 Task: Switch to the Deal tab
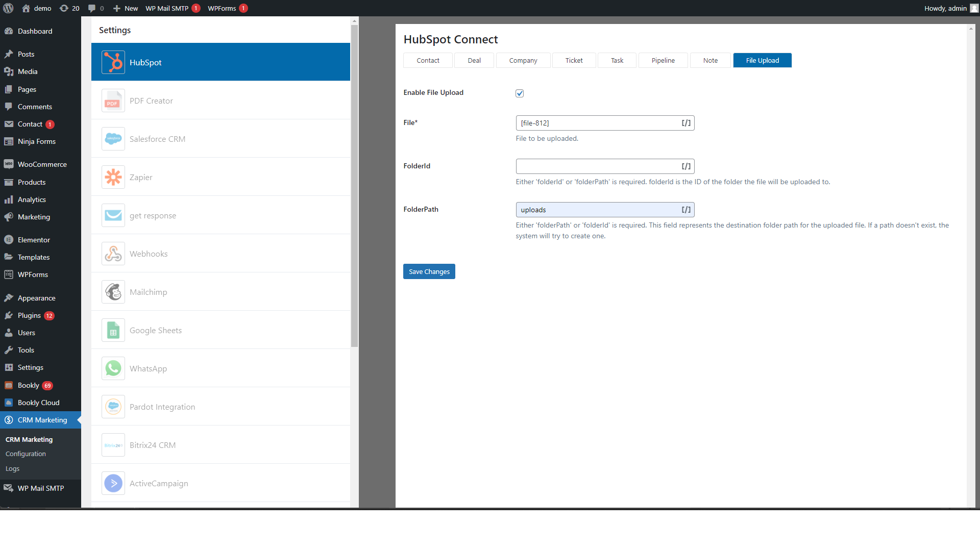tap(474, 60)
